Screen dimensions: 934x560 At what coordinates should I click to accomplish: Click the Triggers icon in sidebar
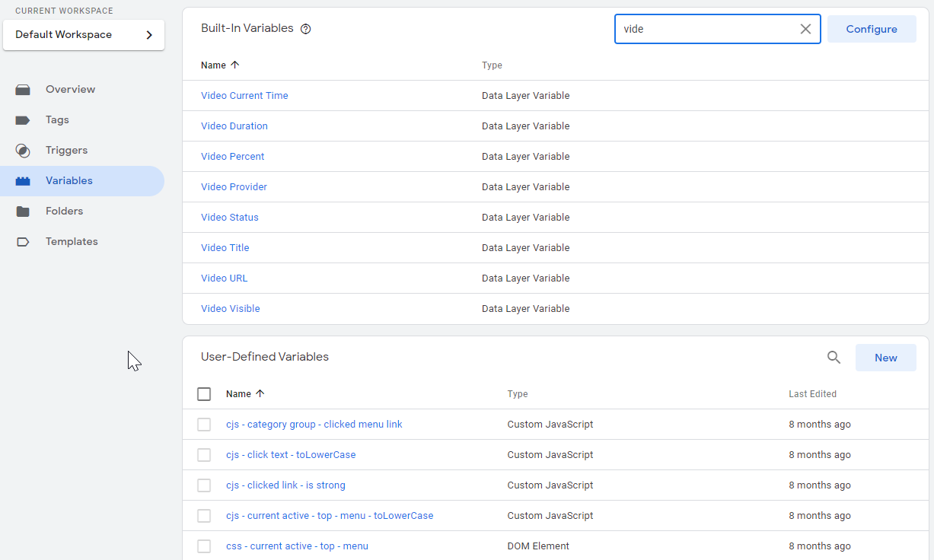click(23, 151)
